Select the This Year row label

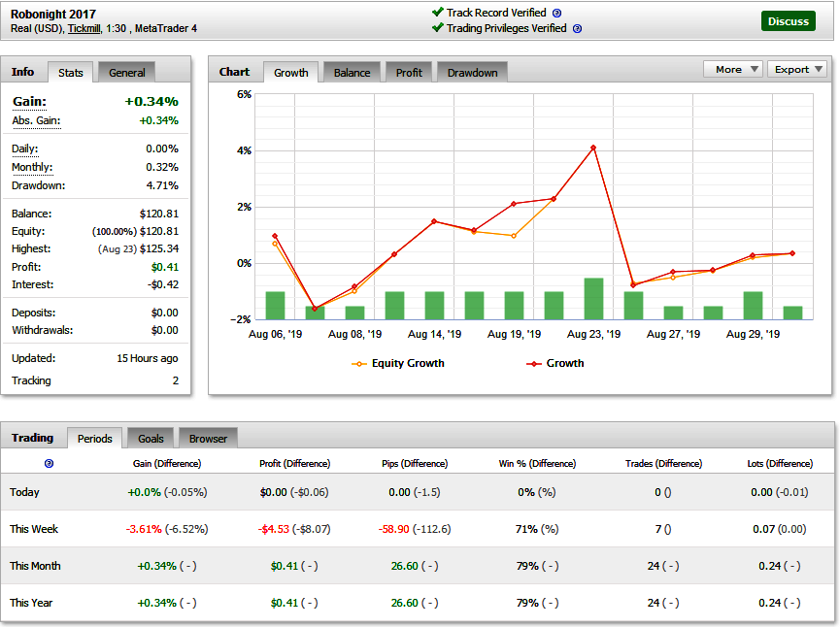coord(31,604)
